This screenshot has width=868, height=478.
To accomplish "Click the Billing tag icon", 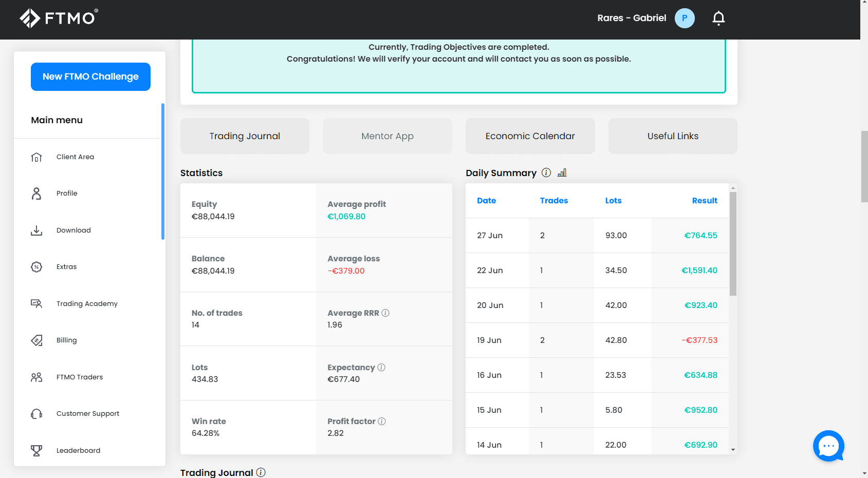I will point(36,340).
